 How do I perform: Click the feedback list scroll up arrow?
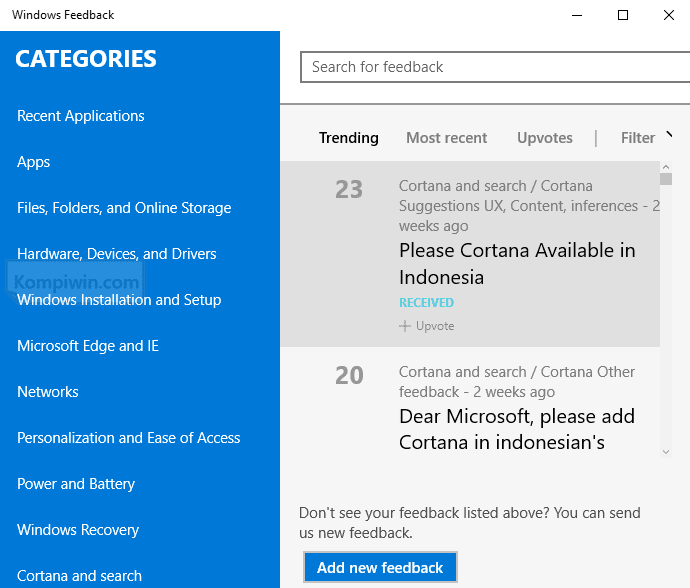(x=666, y=167)
